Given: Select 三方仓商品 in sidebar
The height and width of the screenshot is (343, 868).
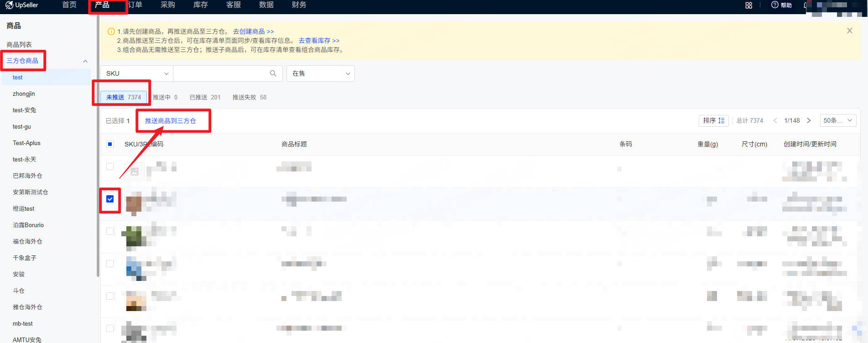Looking at the screenshot, I should pos(22,61).
